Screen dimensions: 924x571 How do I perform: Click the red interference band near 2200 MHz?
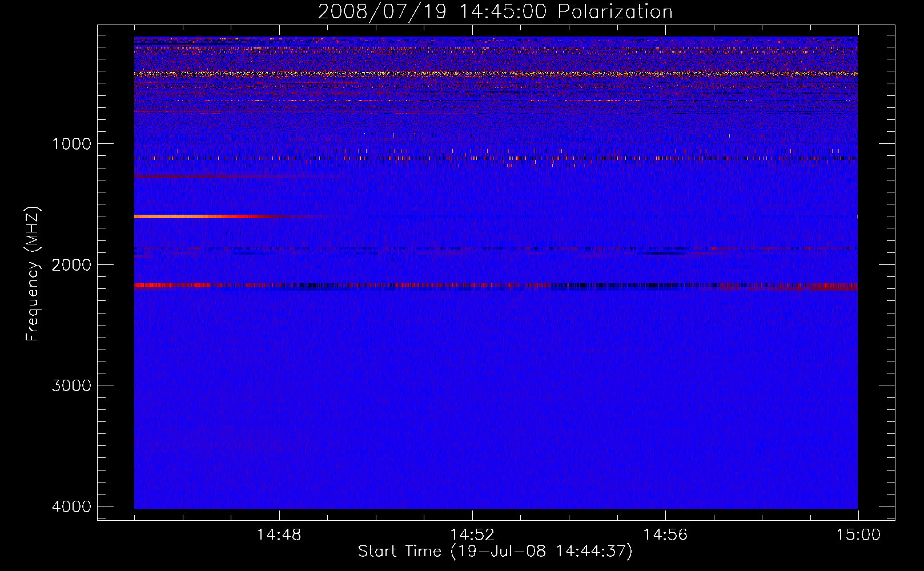coord(496,285)
